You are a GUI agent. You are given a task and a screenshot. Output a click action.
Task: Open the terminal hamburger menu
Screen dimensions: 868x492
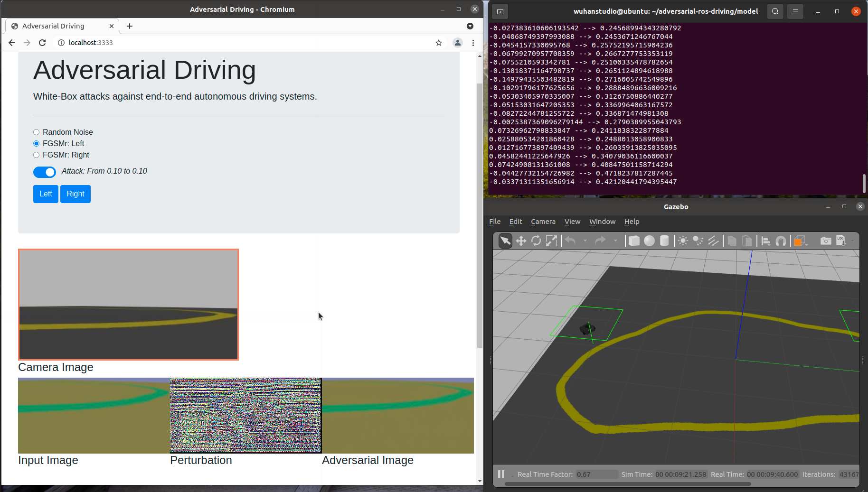tap(795, 11)
